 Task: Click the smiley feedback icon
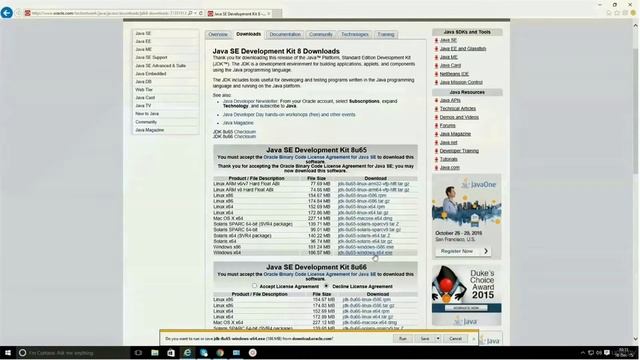pos(633,13)
